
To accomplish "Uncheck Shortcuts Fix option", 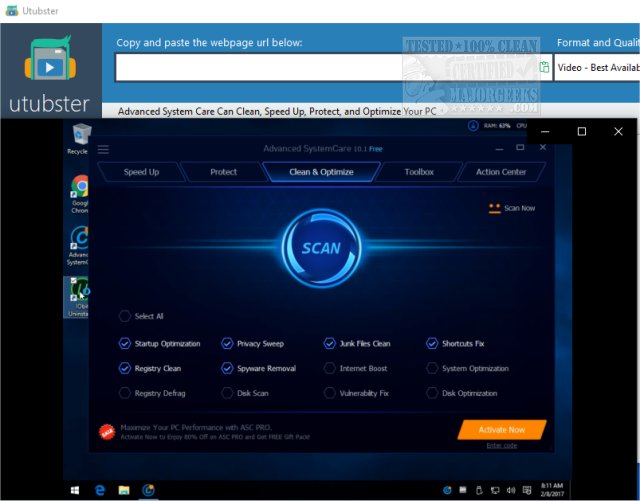I will point(432,343).
